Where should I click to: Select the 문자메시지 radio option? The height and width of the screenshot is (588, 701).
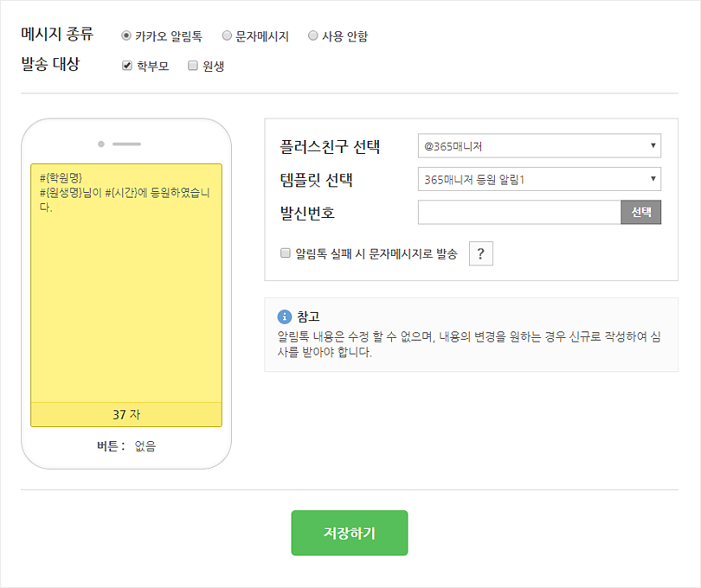pyautogui.click(x=227, y=35)
